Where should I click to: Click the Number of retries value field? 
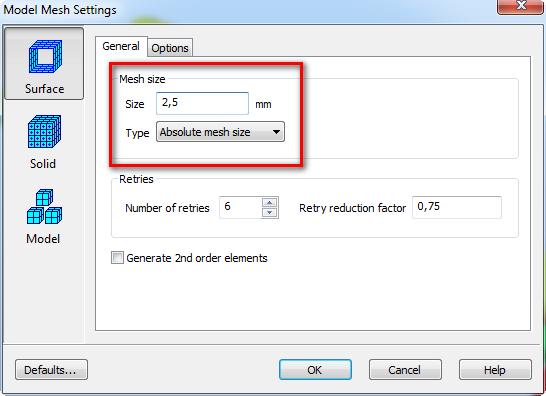(x=240, y=207)
